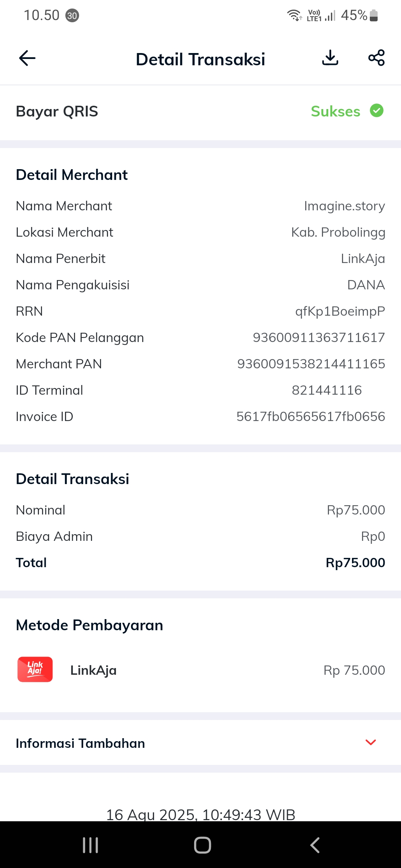Tap the Sukses status text
The image size is (401, 868).
pyautogui.click(x=335, y=111)
